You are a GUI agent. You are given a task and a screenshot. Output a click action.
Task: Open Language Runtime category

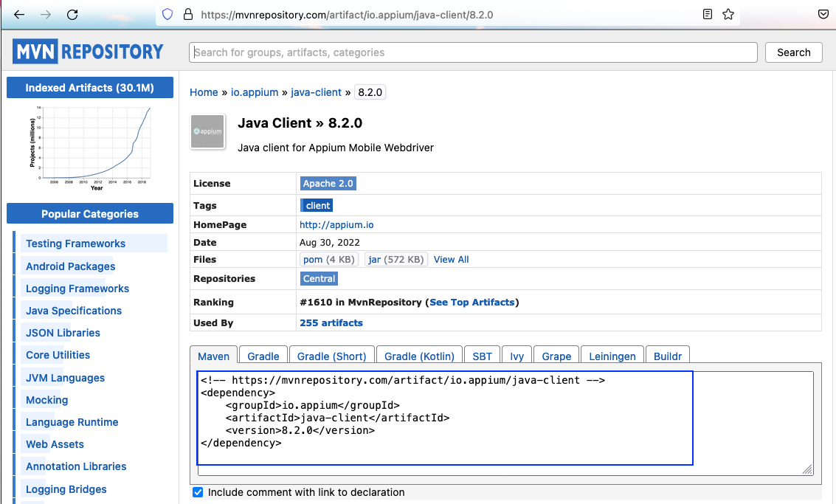tap(72, 422)
